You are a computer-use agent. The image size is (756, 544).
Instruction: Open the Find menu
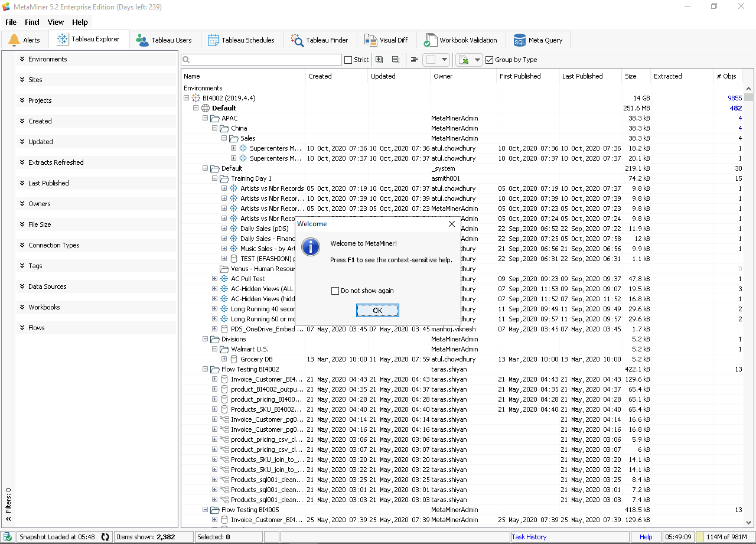tap(32, 22)
